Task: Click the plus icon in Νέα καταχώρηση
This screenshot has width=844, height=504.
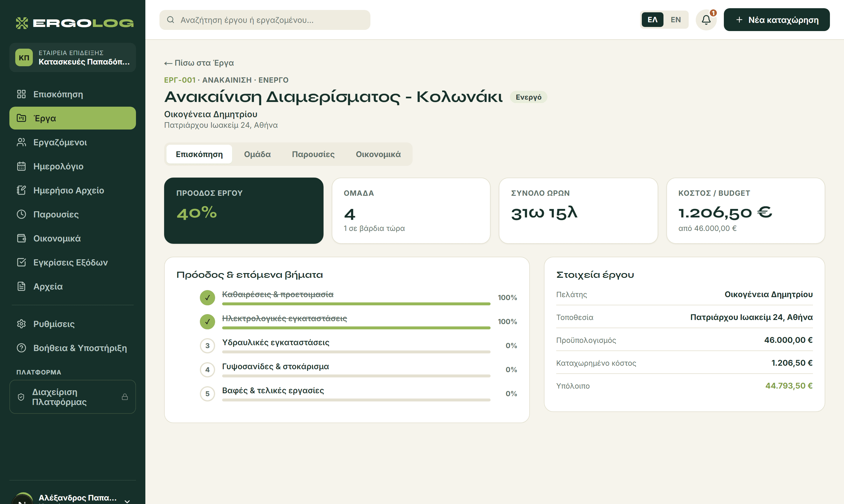Action: click(x=739, y=20)
